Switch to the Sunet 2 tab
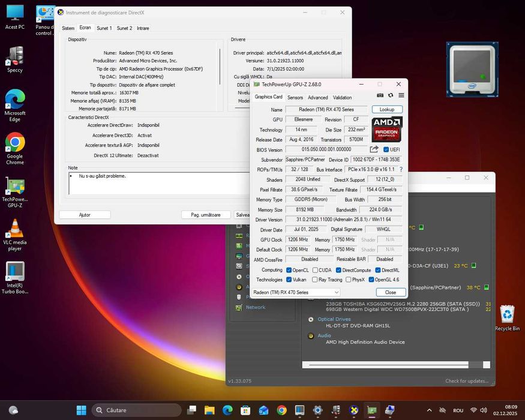This screenshot has height=420, width=525. point(124,28)
